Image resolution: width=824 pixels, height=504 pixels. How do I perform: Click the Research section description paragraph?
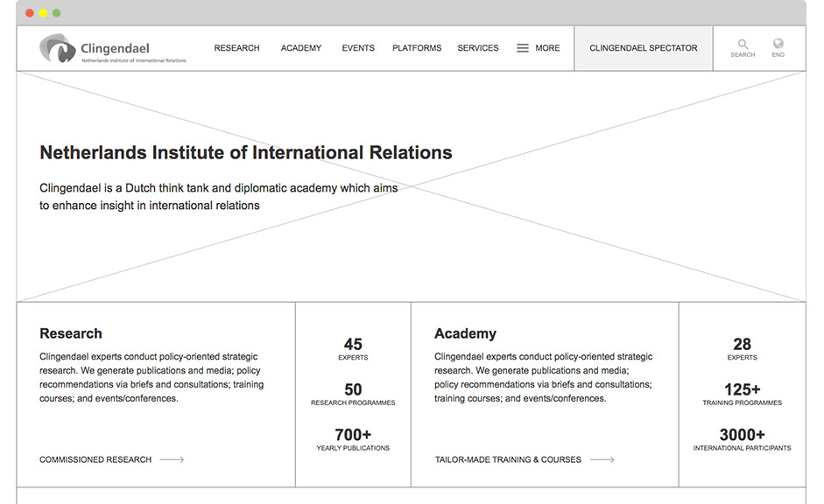pyautogui.click(x=151, y=377)
